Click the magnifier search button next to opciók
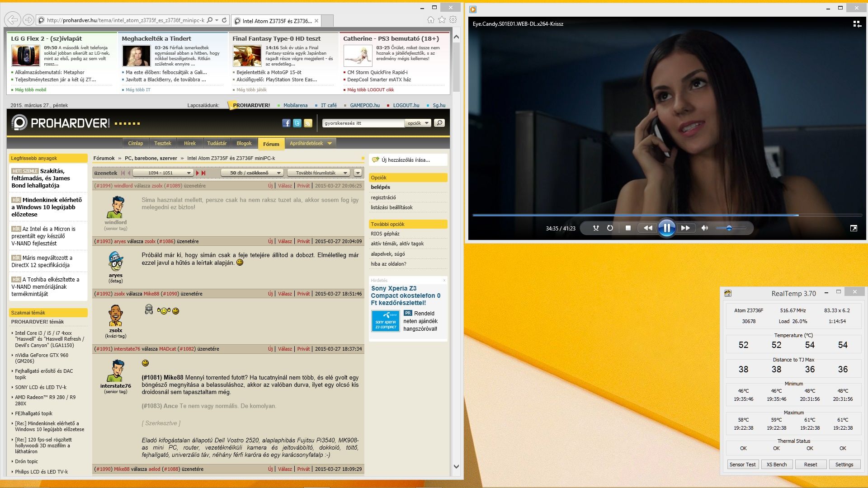This screenshot has height=488, width=868. click(x=439, y=123)
